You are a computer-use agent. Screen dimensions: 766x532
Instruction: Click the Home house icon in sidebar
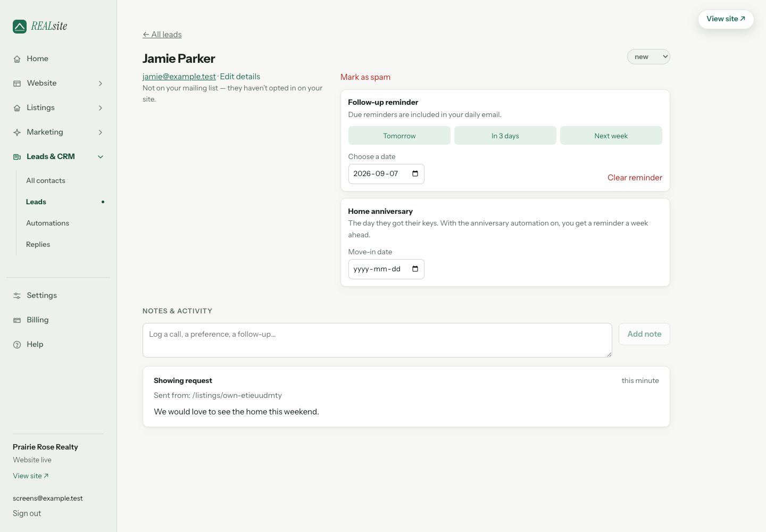[17, 59]
